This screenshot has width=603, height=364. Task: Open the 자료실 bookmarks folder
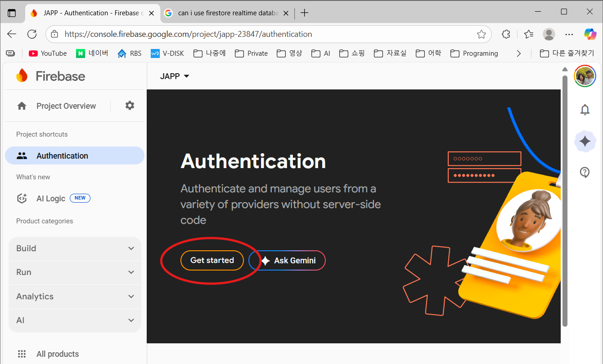[390, 53]
